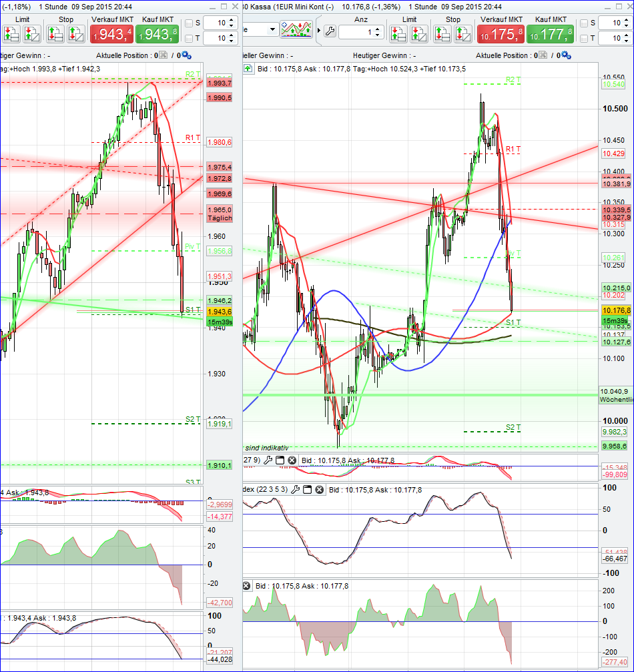
Task: Click 1.965,0 Täglich price label on left axis
Action: [x=220, y=214]
